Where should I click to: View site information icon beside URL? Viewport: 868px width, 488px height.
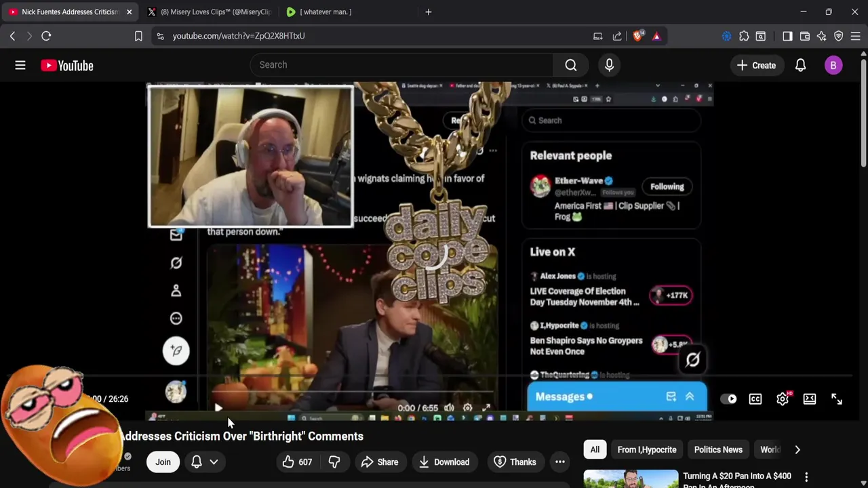tap(160, 36)
